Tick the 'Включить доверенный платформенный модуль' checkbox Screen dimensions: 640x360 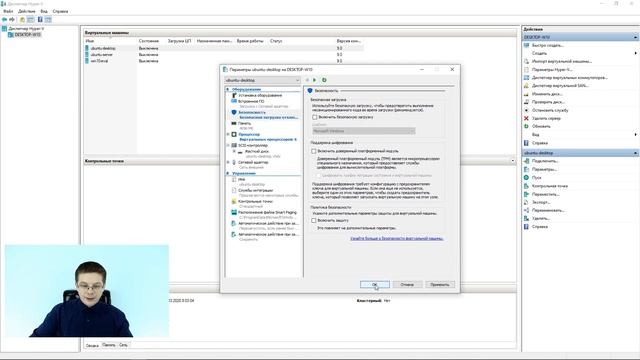(314, 151)
